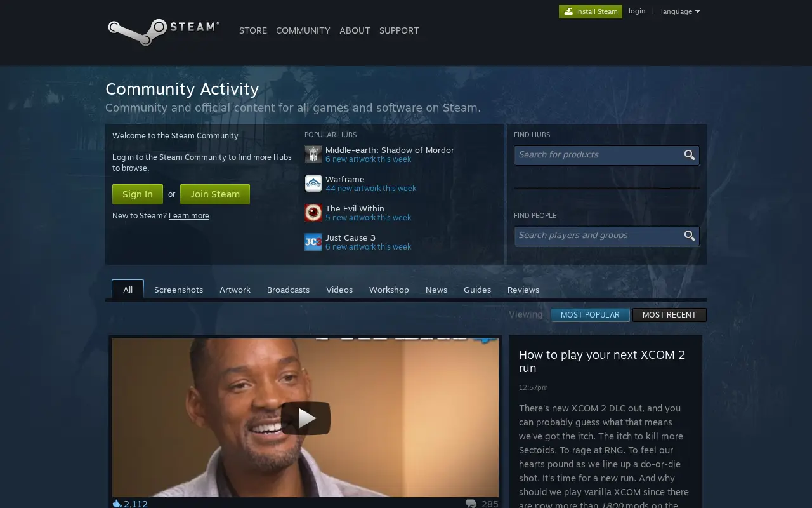812x508 pixels.
Task: Sort by MOST POPULAR
Action: click(x=590, y=315)
